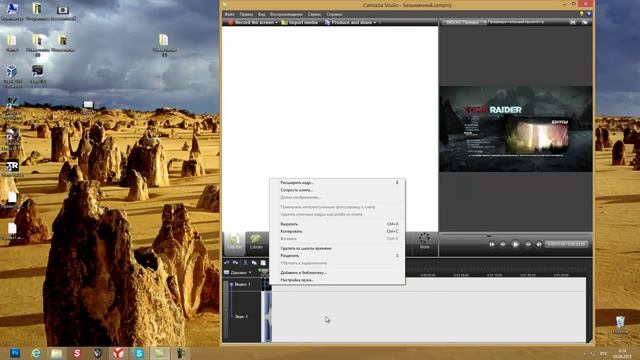Open the Yandex browser taskbar icon
This screenshot has width=640, height=360.
tap(118, 353)
